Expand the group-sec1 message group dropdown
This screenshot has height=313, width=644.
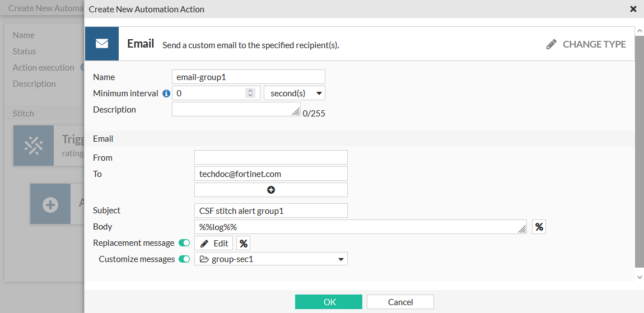pos(271,259)
